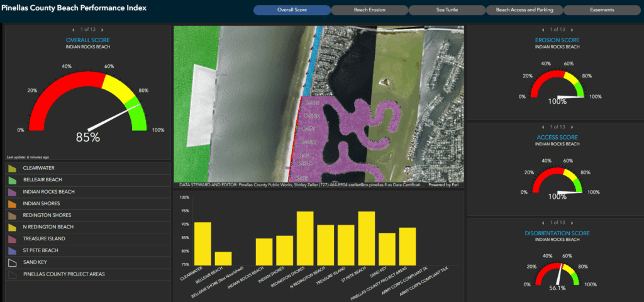Click the Belleair Beach green legend icon
Screen dimensions: 644x302
tap(13, 180)
